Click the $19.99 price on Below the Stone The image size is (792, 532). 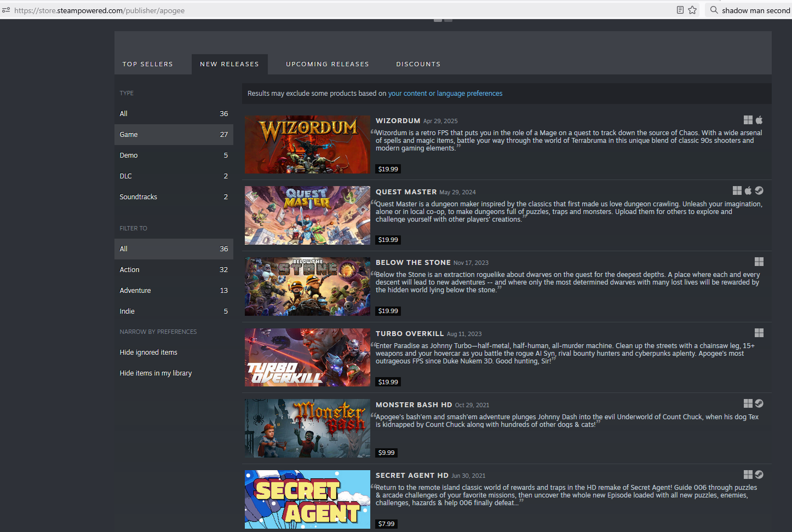pyautogui.click(x=388, y=311)
